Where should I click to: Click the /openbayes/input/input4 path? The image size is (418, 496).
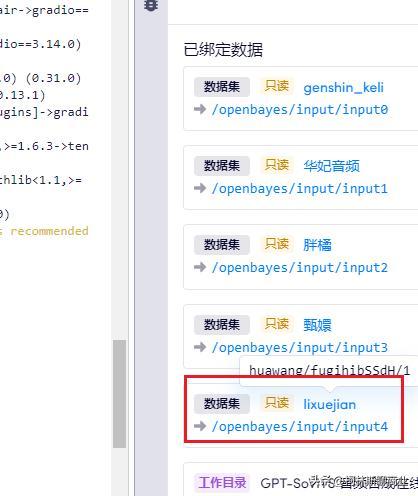300,426
